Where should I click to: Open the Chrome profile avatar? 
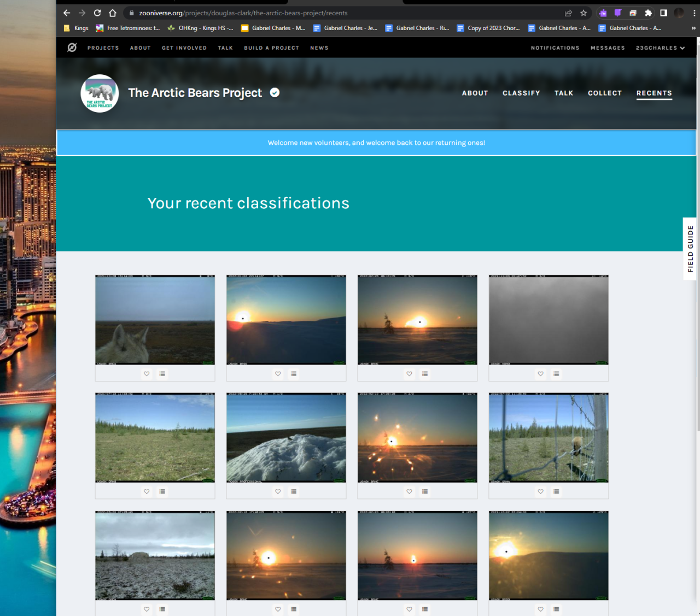coord(679,13)
